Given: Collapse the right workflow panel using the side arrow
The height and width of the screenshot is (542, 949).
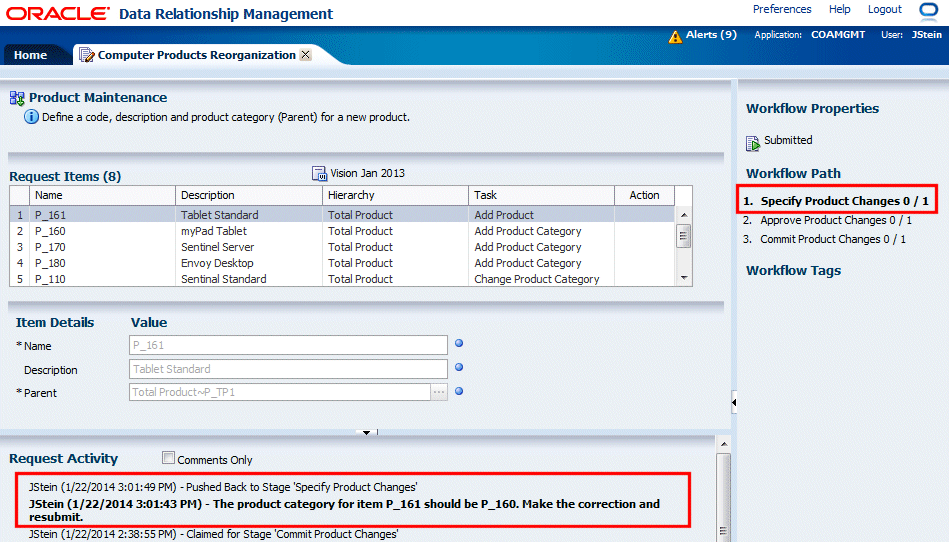Looking at the screenshot, I should 734,402.
